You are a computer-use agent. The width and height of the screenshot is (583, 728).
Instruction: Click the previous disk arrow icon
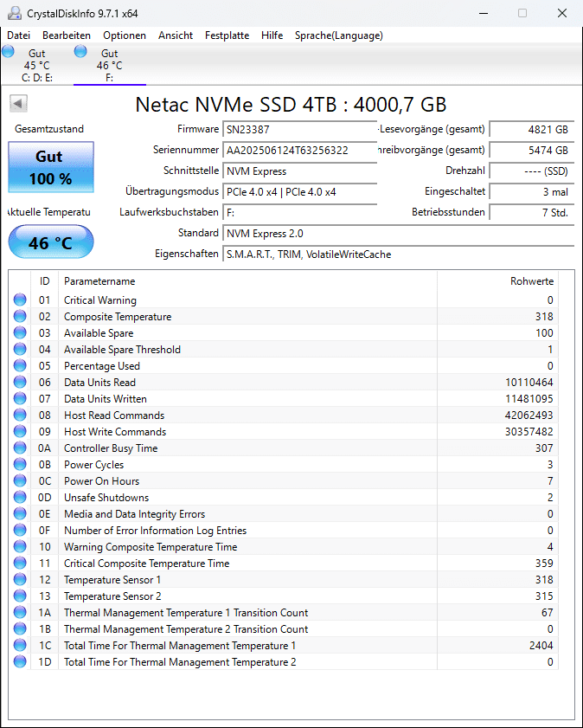(18, 104)
